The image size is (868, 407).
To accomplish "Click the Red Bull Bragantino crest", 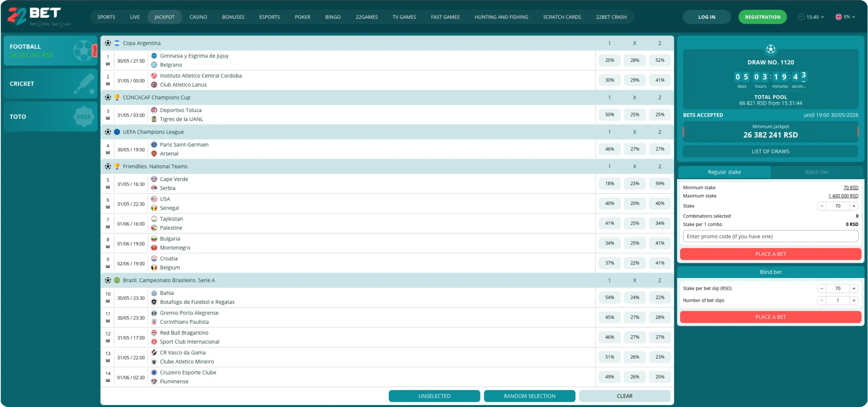I will point(154,333).
